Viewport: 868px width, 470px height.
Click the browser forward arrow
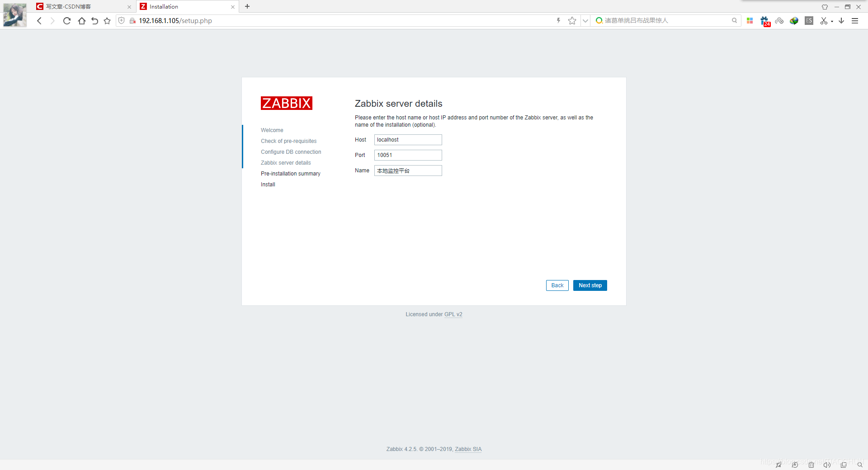(x=52, y=21)
